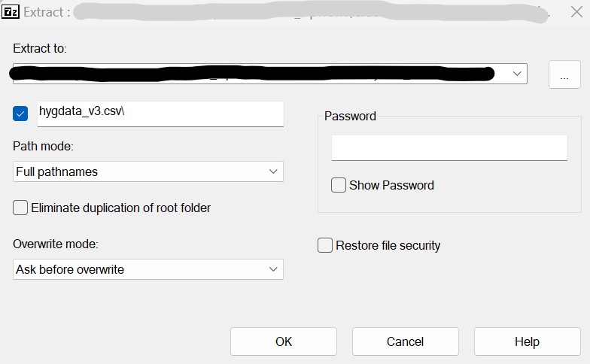Uncheck the hygdata_v3.csv subfolder checkbox
This screenshot has height=364, width=590.
pos(20,114)
